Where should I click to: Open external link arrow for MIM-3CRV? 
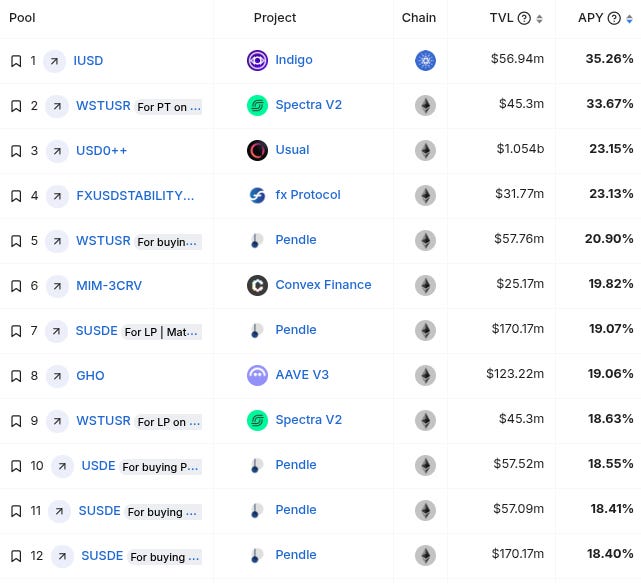click(x=57, y=286)
